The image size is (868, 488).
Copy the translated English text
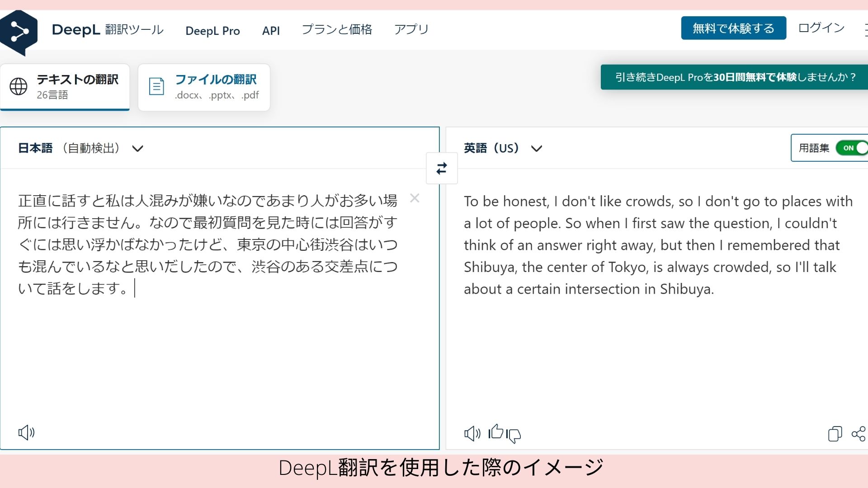[835, 434]
